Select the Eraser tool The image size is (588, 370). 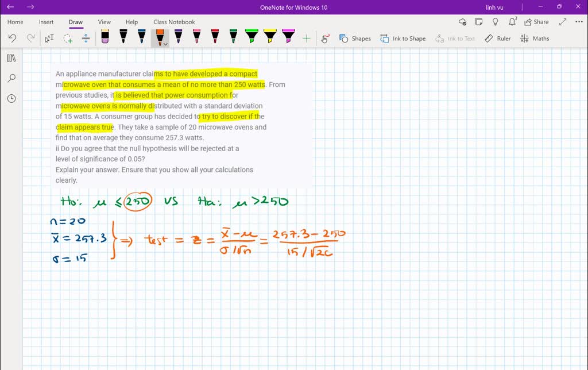click(x=105, y=37)
